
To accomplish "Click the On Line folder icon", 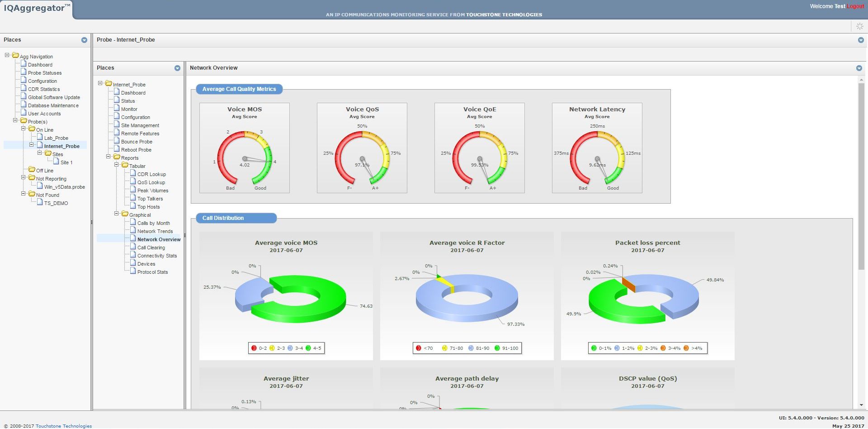I will point(32,129).
